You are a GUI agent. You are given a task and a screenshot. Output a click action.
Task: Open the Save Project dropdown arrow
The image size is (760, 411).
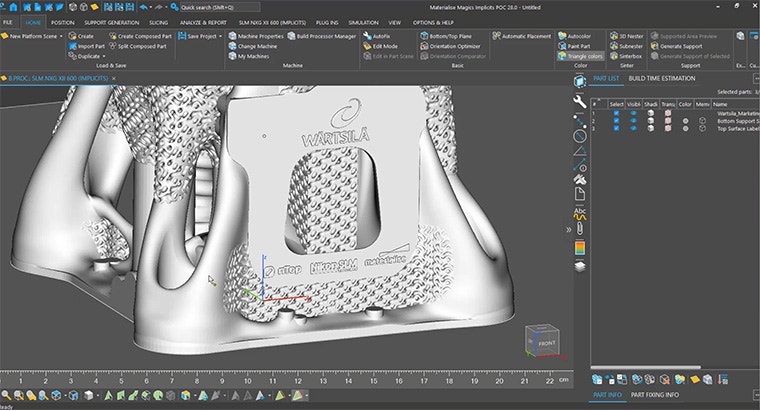222,36
